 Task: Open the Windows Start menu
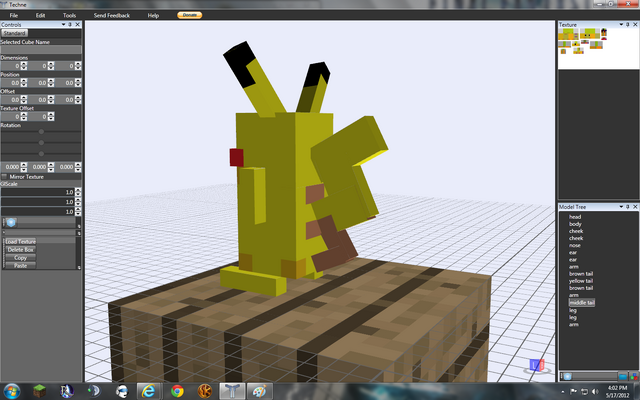click(12, 391)
